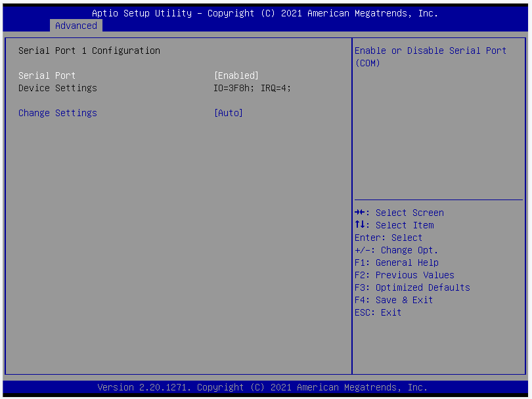Screen dimensions: 532x399
Task: Toggle the Serial Port [Enabled] value
Action: [x=236, y=75]
